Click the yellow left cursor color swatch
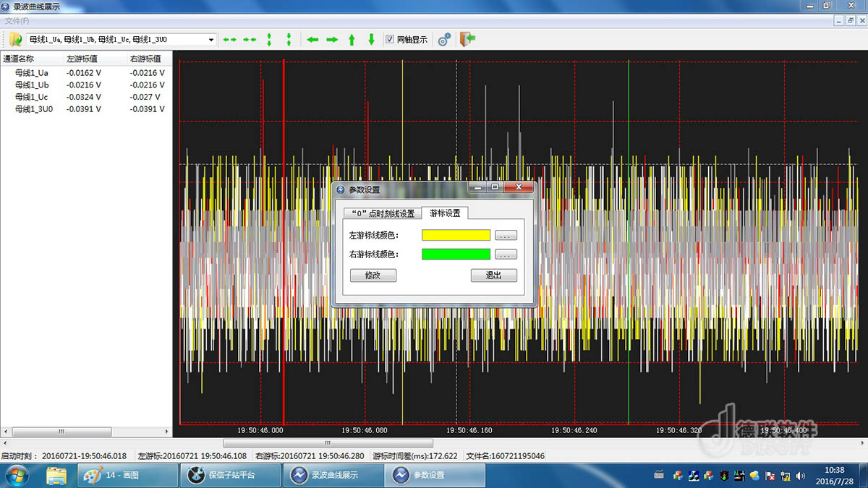The width and height of the screenshot is (868, 488). click(x=456, y=235)
